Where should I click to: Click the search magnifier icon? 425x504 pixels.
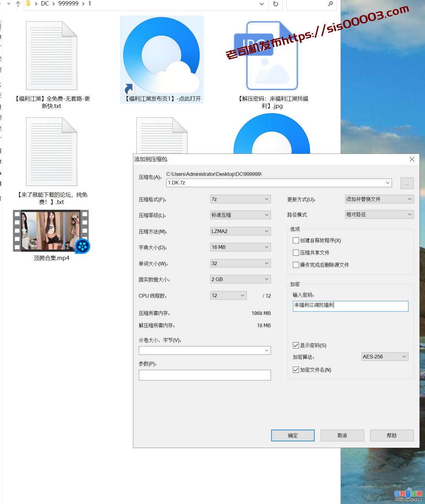pos(330,4)
